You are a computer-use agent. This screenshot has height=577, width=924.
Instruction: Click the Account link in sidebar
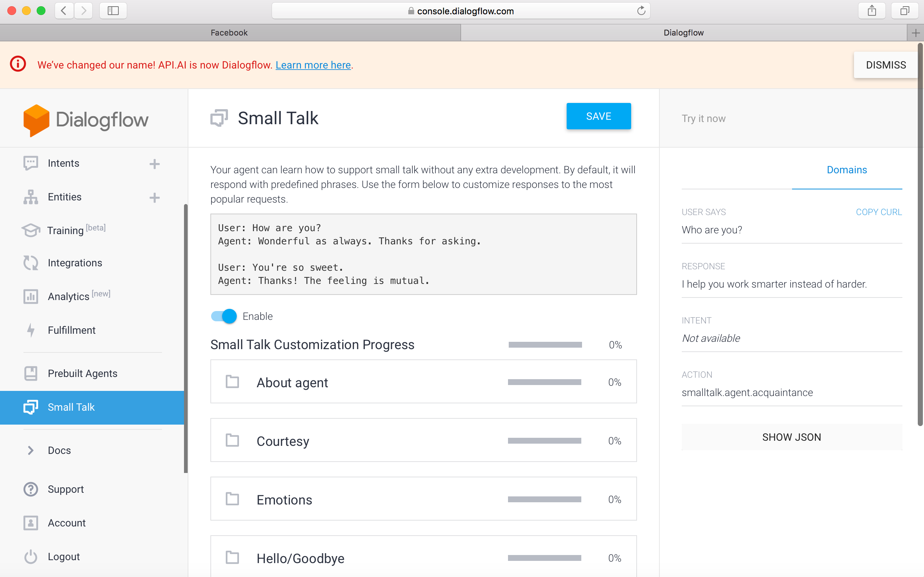click(66, 523)
